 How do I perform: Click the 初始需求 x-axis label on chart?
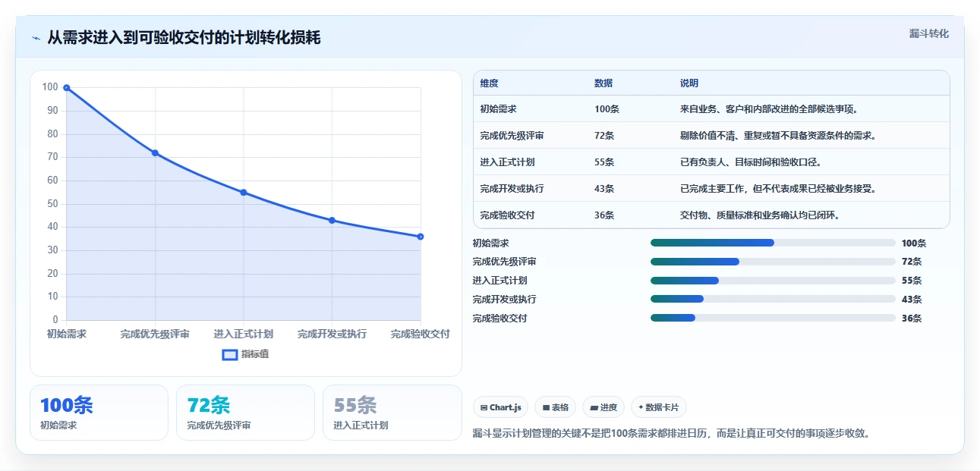(x=67, y=334)
